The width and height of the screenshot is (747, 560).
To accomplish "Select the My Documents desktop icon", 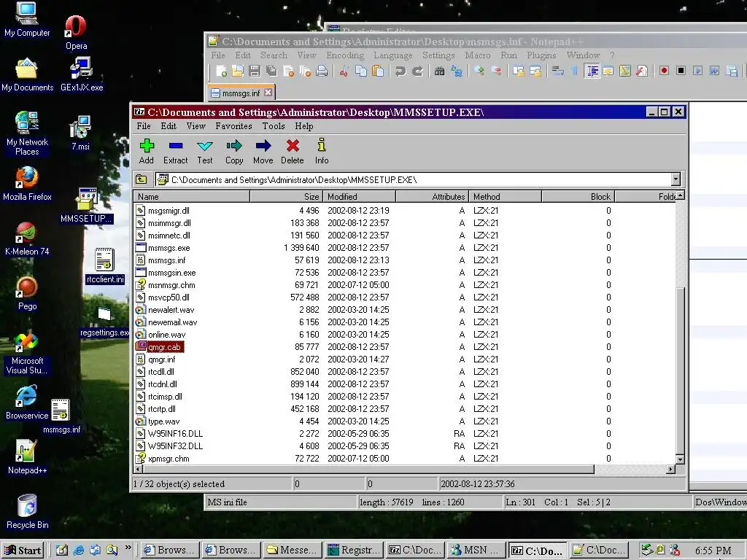I will pos(27,75).
